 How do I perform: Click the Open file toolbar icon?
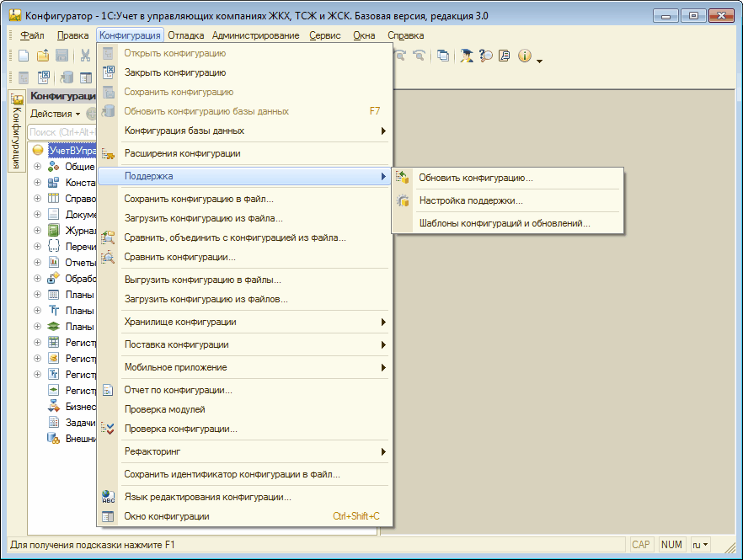pos(43,56)
